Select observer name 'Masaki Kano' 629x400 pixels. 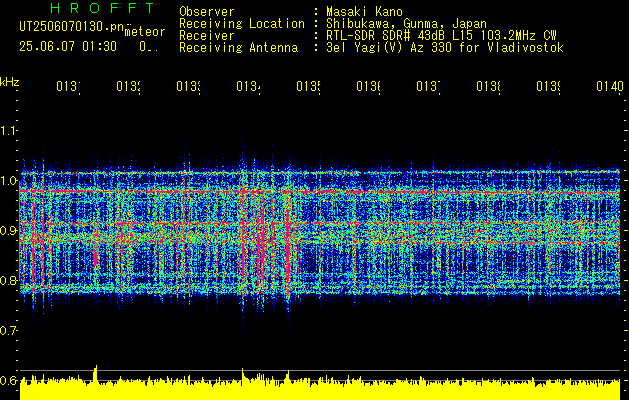[364, 11]
